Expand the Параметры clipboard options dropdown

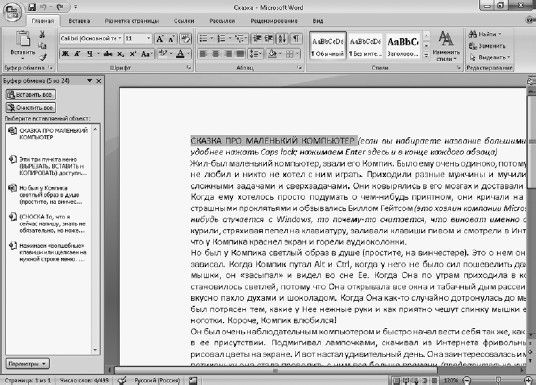click(28, 363)
